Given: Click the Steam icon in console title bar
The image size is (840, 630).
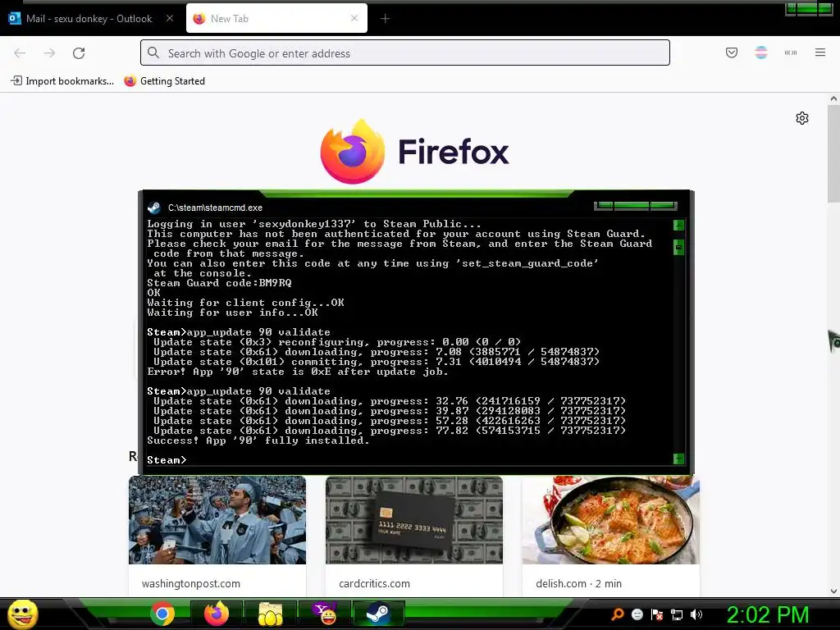Looking at the screenshot, I should tap(154, 208).
